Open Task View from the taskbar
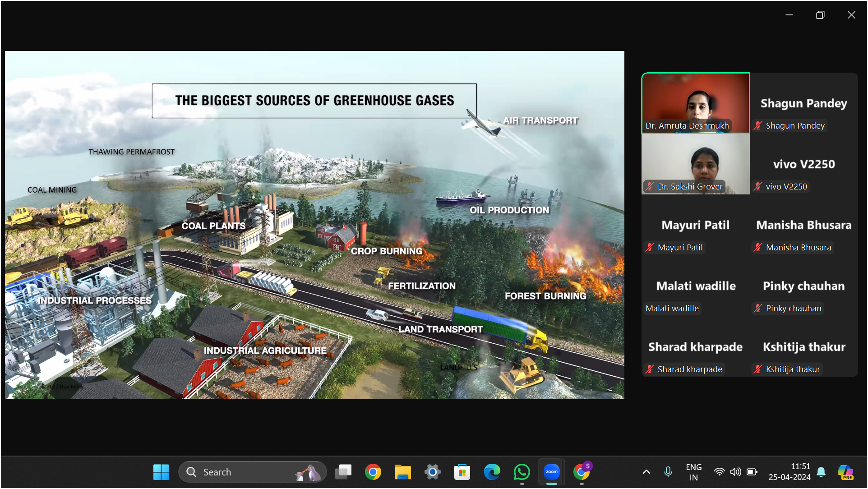This screenshot has height=489, width=868. pyautogui.click(x=343, y=472)
